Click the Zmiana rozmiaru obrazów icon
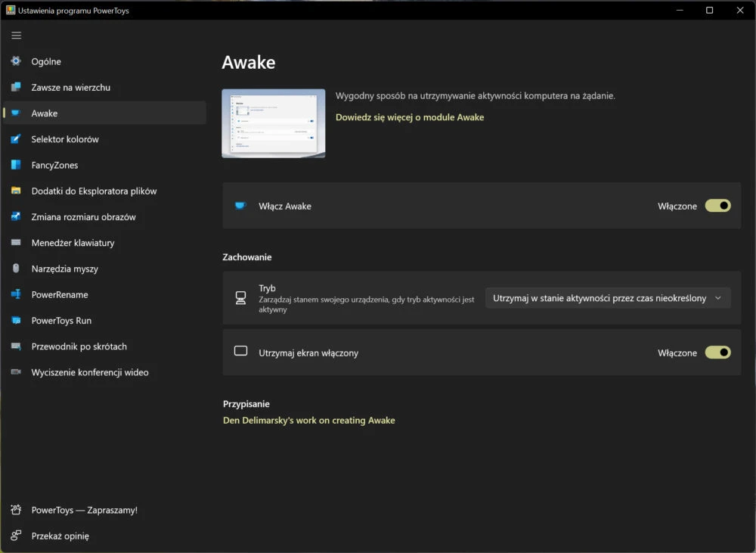 click(16, 216)
